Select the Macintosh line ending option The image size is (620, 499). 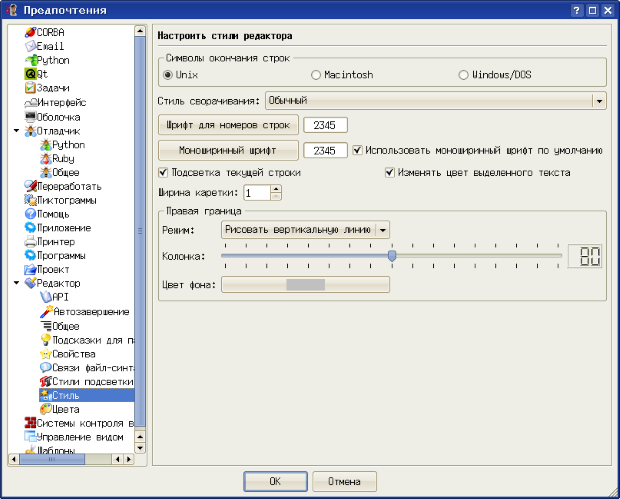coord(316,75)
